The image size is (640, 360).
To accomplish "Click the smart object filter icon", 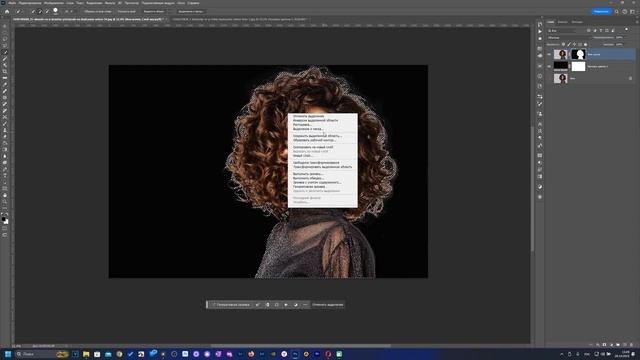I will 613,31.
